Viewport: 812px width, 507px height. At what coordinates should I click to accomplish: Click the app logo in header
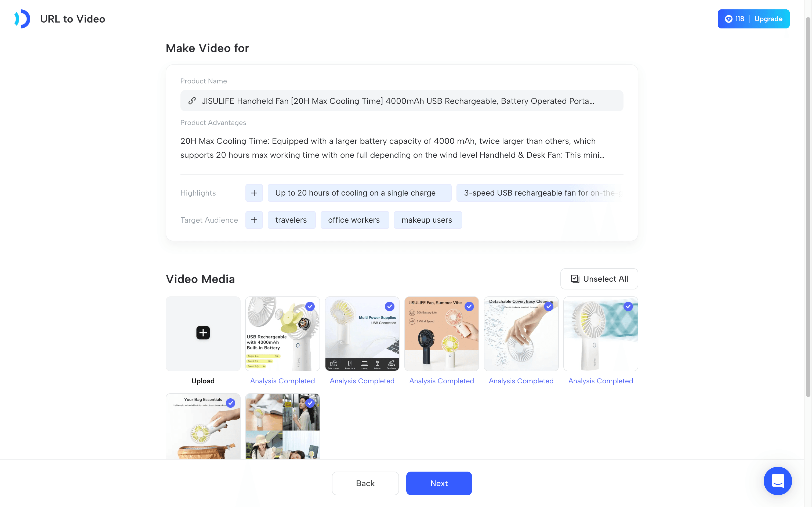22,19
